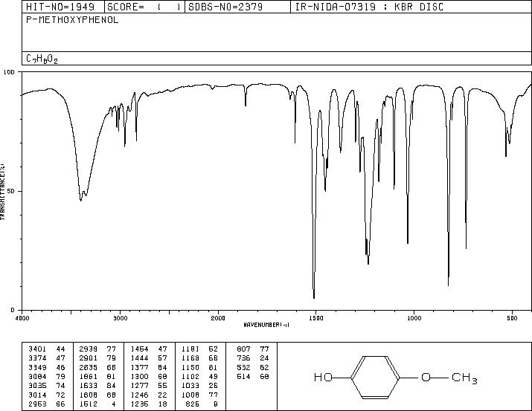The height and width of the screenshot is (411, 532).
Task: Select the IR-NIDA-07319 : KBR DISC label
Action: pyautogui.click(x=369, y=7)
